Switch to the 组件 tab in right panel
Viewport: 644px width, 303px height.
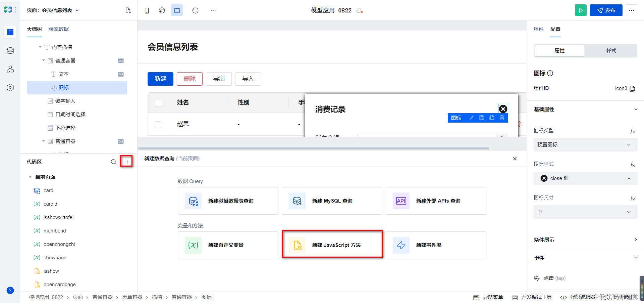[x=538, y=29]
